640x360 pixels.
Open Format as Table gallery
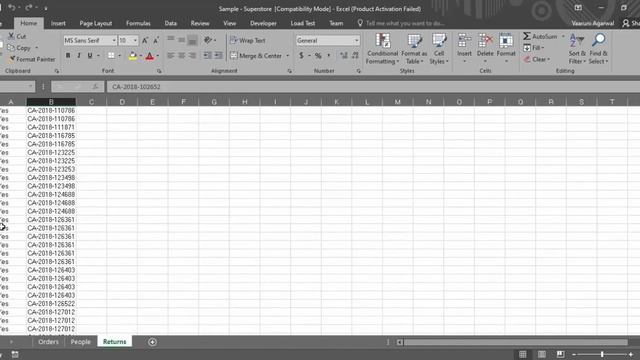tap(414, 49)
